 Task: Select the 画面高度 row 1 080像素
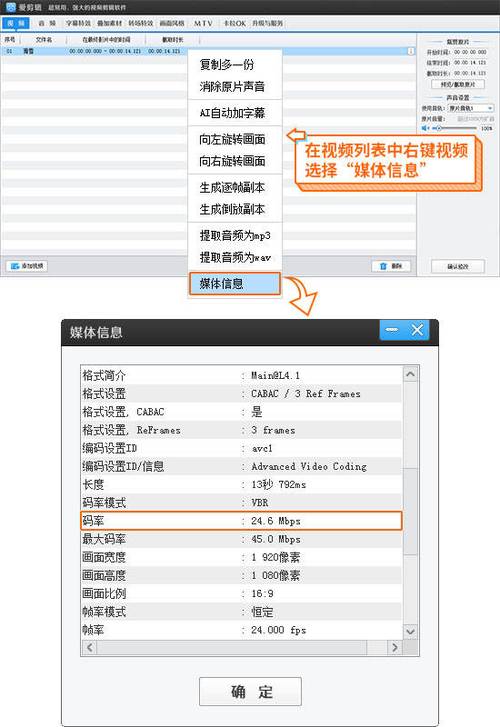tap(241, 575)
